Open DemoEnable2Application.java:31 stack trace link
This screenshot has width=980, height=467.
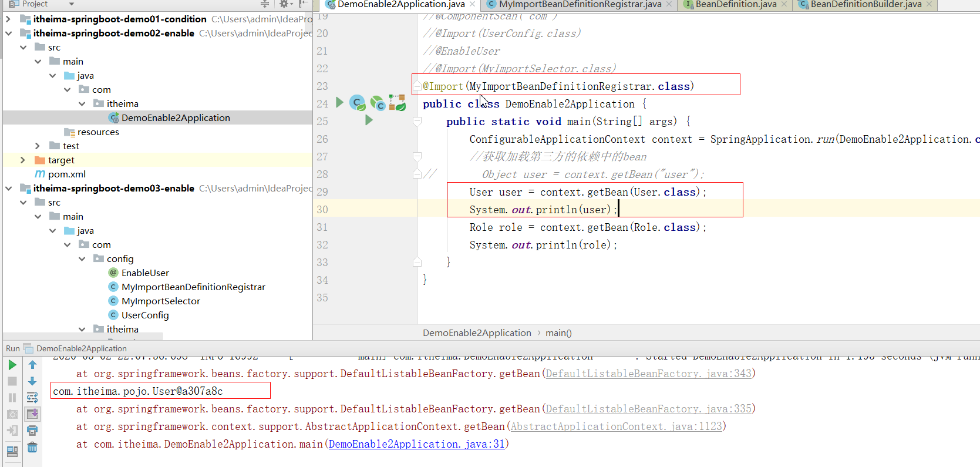click(x=416, y=444)
